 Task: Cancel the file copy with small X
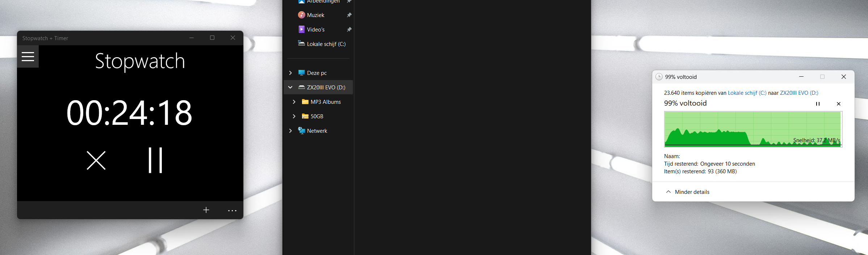(x=839, y=104)
